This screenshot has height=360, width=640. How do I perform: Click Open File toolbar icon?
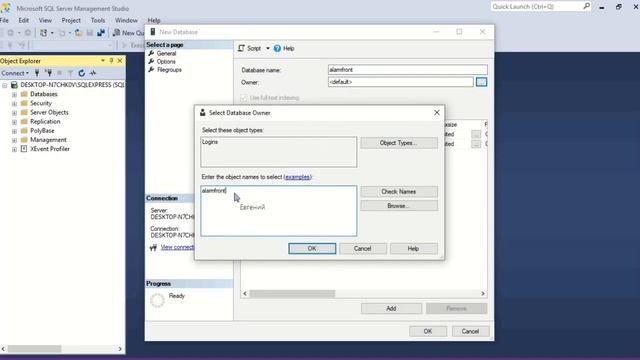tap(78, 33)
